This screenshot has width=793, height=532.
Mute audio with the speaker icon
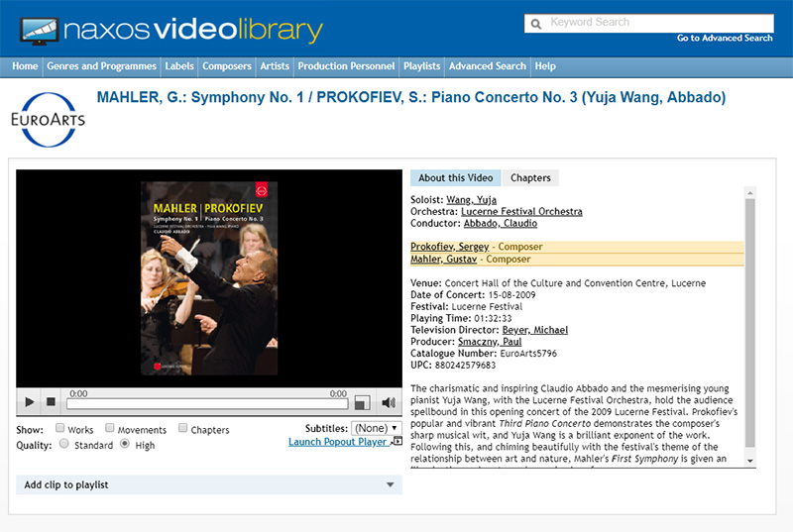(x=389, y=402)
